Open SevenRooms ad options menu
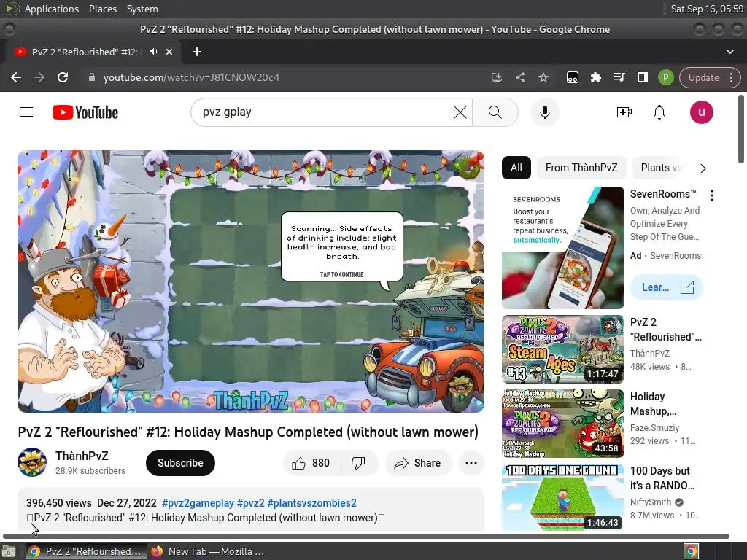Image resolution: width=747 pixels, height=560 pixels. [712, 195]
